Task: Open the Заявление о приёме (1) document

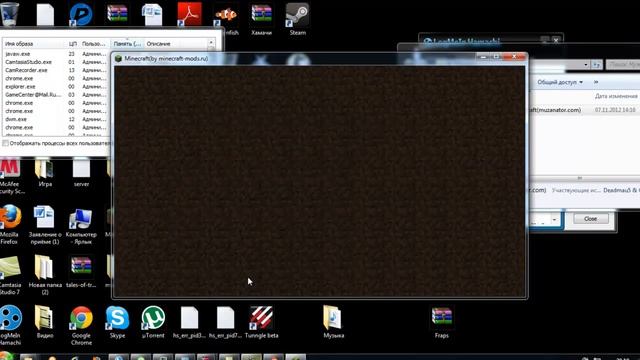Action: (45, 224)
